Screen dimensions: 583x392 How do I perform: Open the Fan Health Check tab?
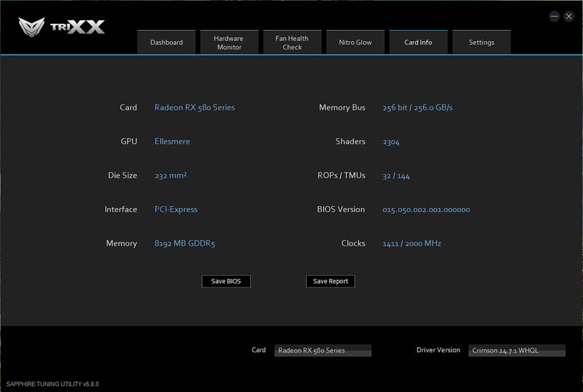click(x=292, y=42)
